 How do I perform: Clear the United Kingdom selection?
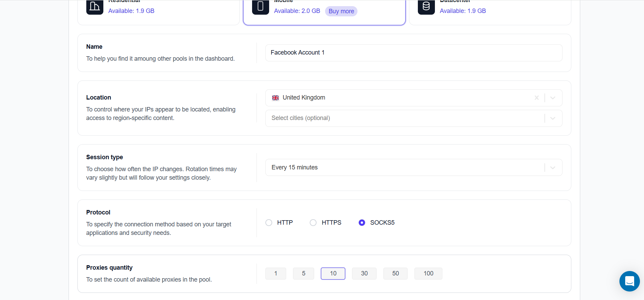[537, 98]
